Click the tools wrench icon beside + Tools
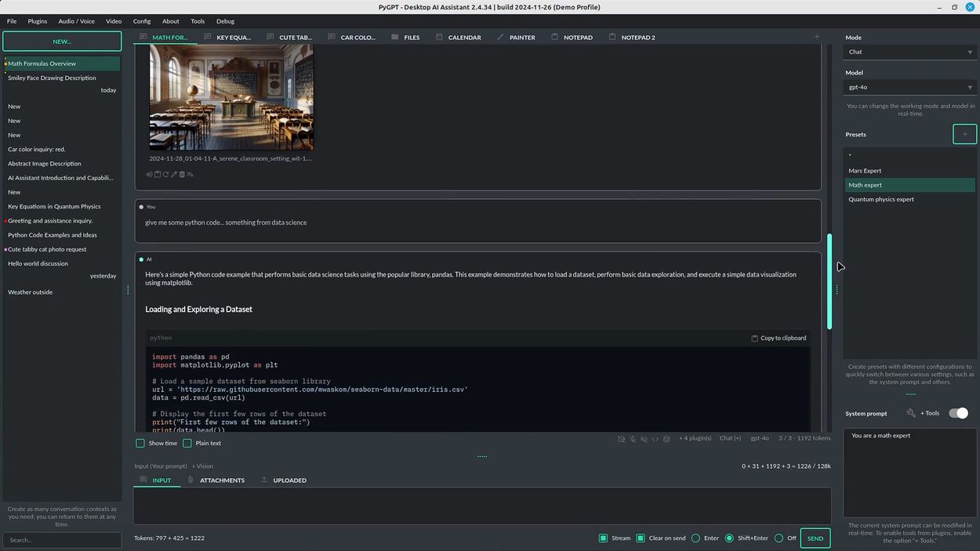The height and width of the screenshot is (551, 980). pos(911,413)
